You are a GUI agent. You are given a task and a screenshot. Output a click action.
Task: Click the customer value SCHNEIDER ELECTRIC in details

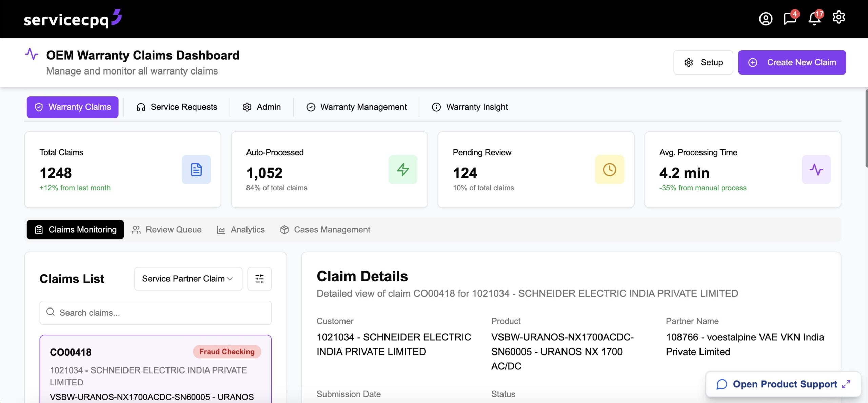(x=394, y=344)
